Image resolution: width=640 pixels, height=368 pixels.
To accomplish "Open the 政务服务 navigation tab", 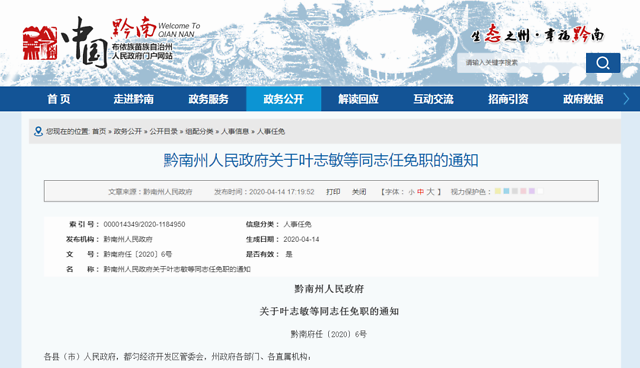I will click(x=209, y=99).
